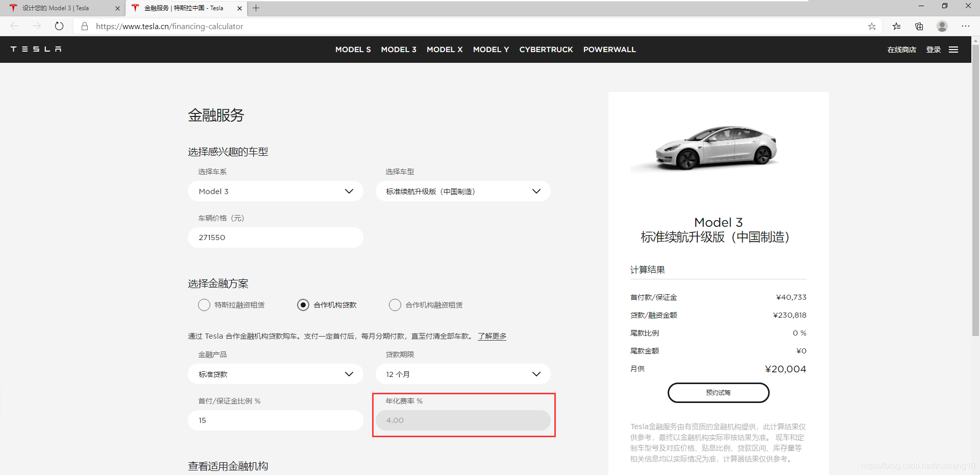The width and height of the screenshot is (980, 475).
Task: Reload the page with the refresh icon
Action: [x=59, y=26]
